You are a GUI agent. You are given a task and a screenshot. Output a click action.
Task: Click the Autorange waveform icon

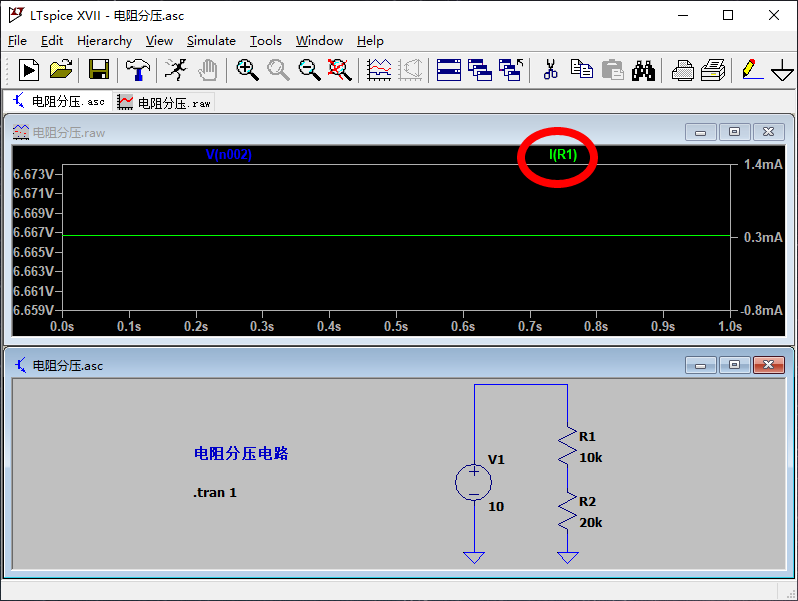click(379, 69)
